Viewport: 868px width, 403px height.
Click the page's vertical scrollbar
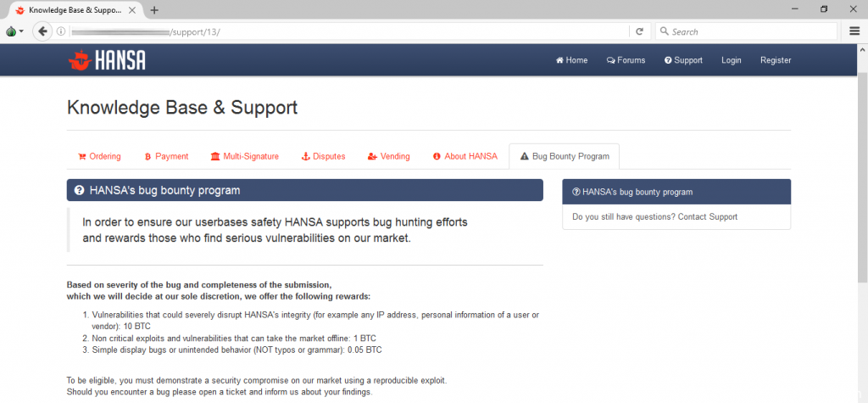pos(862,177)
